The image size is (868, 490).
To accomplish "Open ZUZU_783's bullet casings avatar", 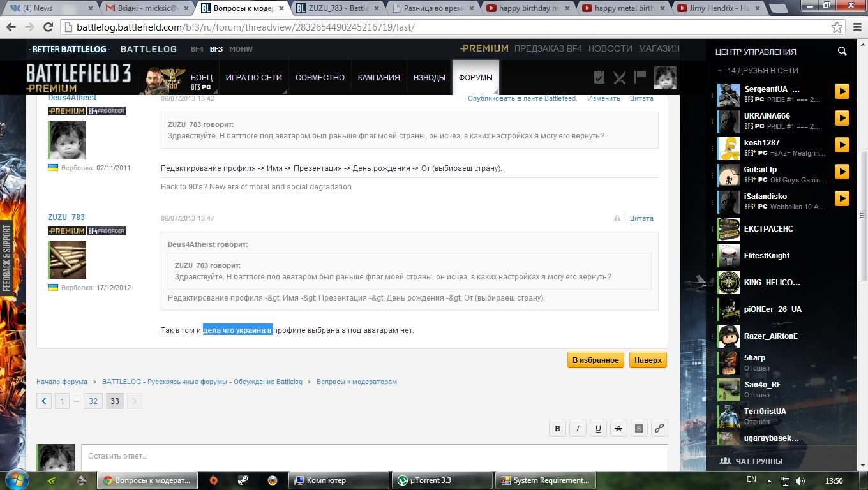I will [68, 260].
